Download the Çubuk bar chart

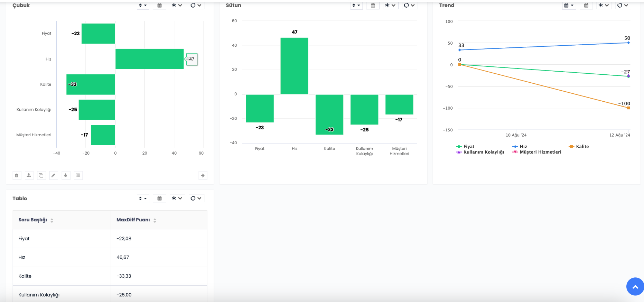click(29, 175)
